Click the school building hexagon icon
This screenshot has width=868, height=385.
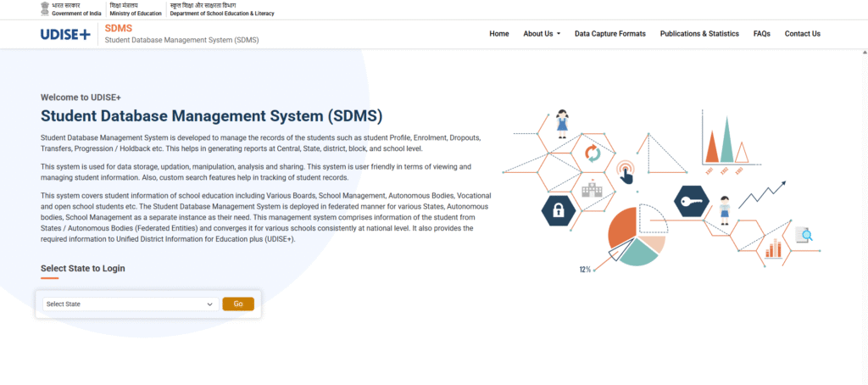click(592, 191)
